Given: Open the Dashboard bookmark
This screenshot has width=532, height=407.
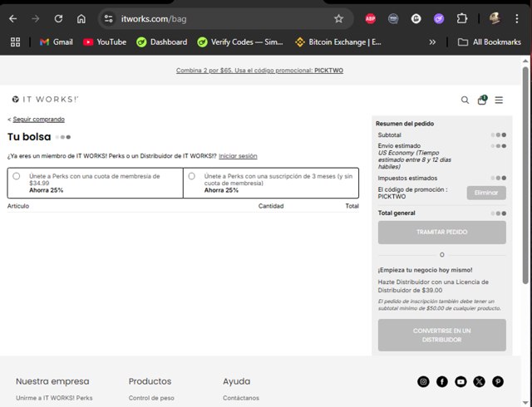Looking at the screenshot, I should [161, 42].
